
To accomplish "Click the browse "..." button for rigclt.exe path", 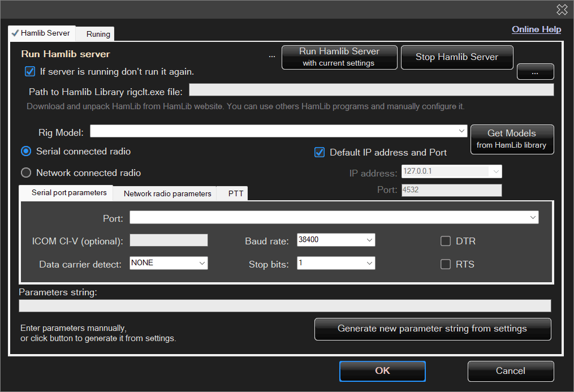I will 535,72.
